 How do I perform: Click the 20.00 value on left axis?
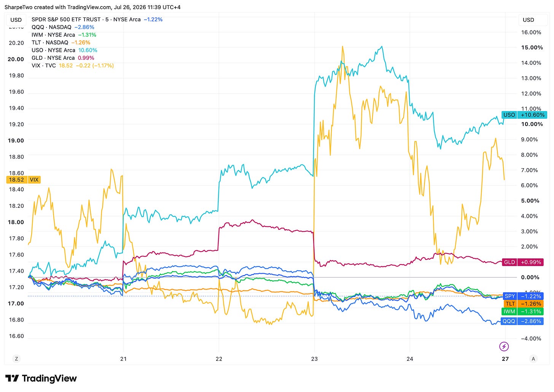(x=16, y=59)
